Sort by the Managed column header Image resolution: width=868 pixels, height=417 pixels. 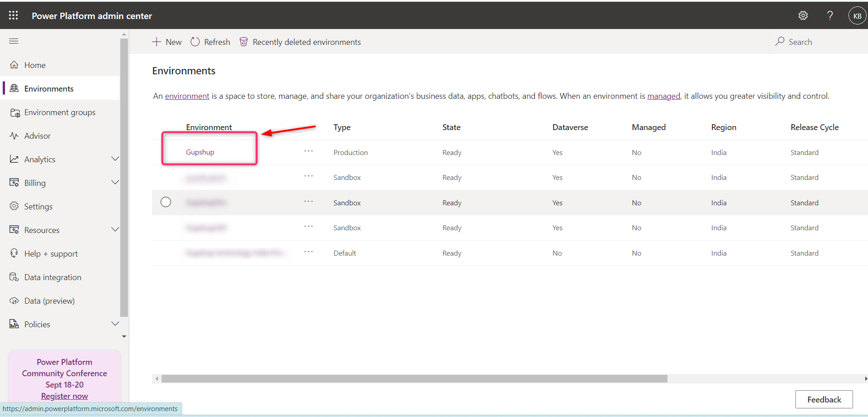click(649, 127)
